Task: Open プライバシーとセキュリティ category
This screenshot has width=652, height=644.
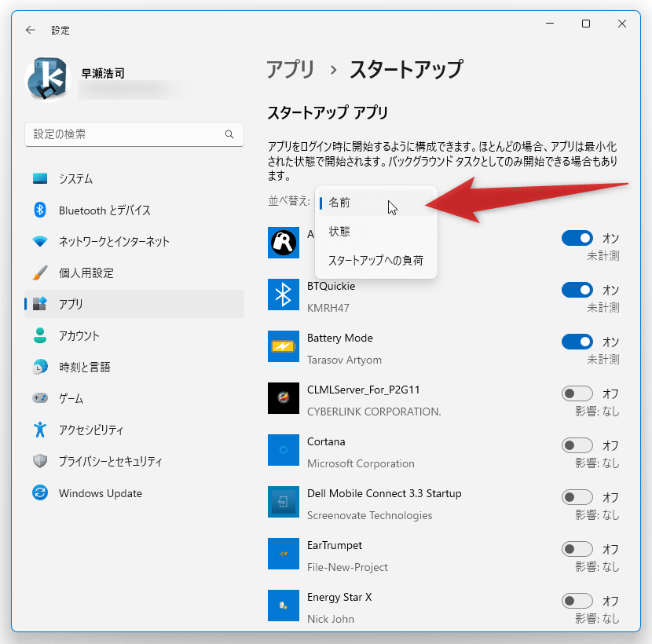Action: (x=134, y=461)
